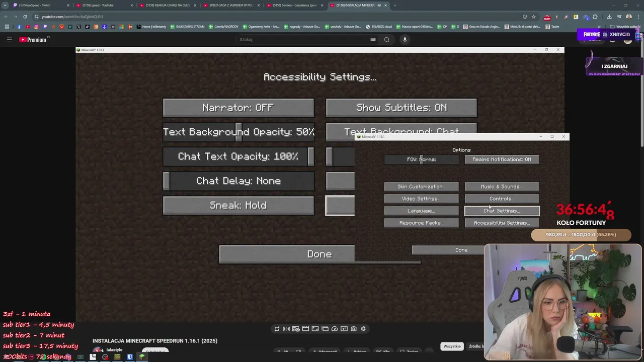Image resolution: width=644 pixels, height=362 pixels.
Task: Open the X (Twitter) bookmark icon
Action: click(79, 27)
